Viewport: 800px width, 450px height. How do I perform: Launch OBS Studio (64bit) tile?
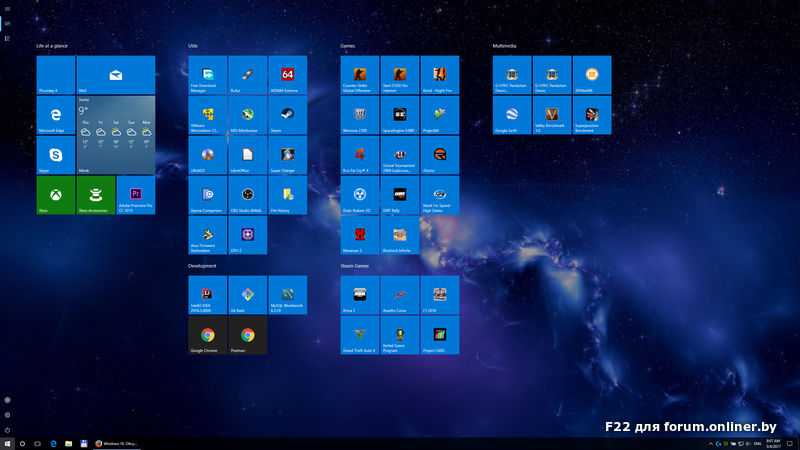point(247,195)
